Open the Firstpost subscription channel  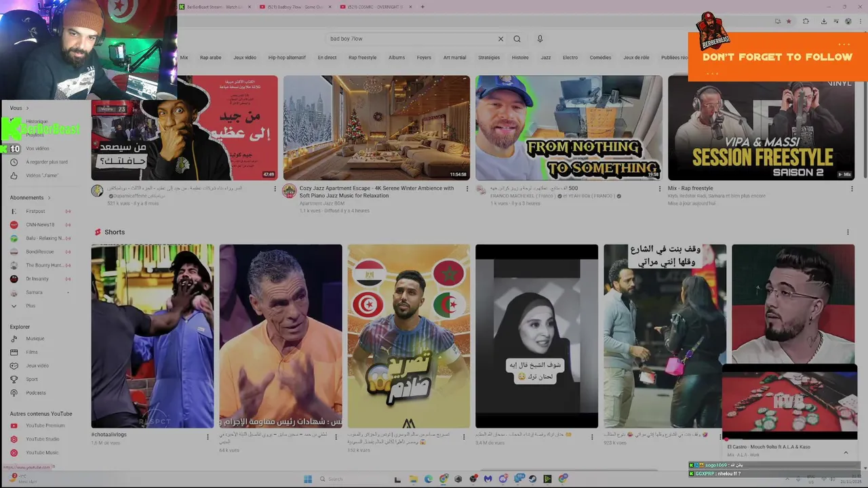(35, 211)
